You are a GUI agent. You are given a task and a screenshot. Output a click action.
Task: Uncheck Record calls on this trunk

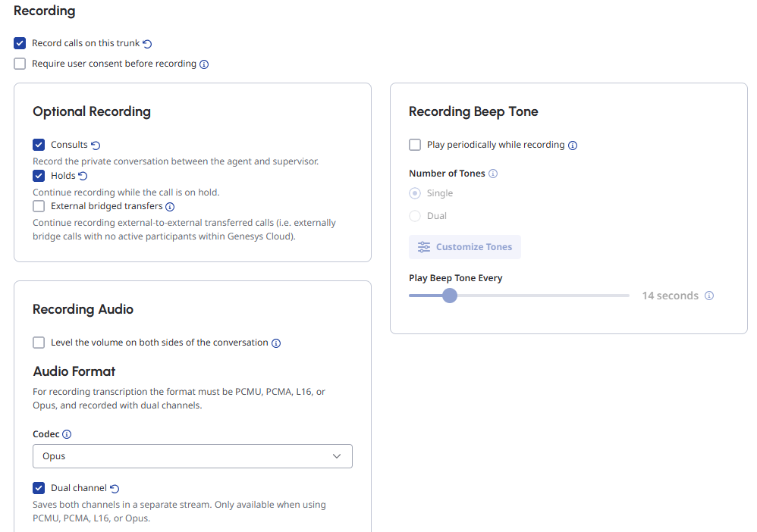click(20, 43)
